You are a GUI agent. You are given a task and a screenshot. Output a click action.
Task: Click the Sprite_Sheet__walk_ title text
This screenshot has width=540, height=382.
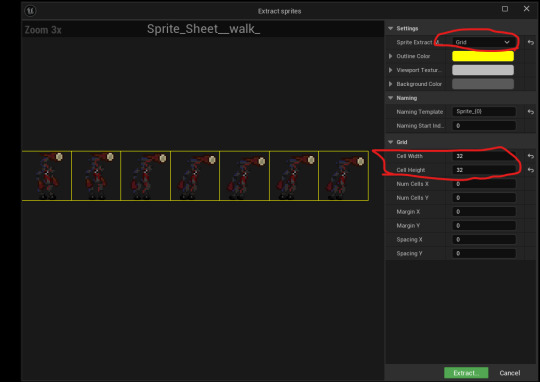pos(203,29)
